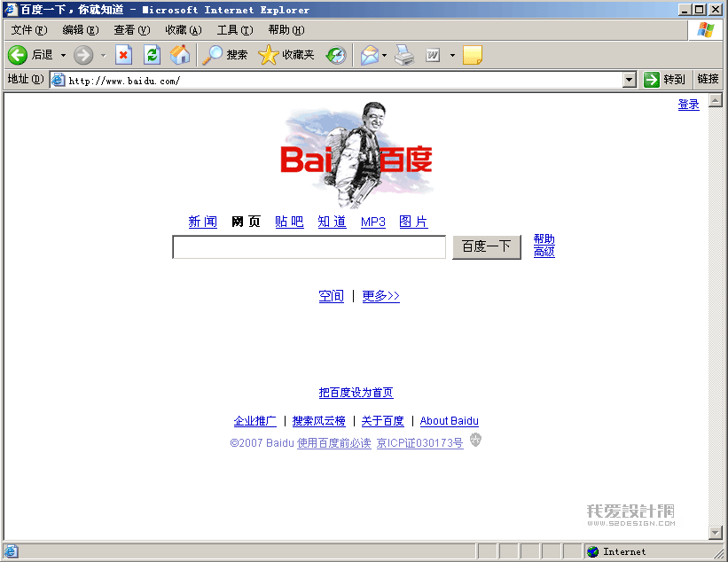Screen dimensions: 728x562
Task: Click the Windows flag logo
Action: point(706,30)
